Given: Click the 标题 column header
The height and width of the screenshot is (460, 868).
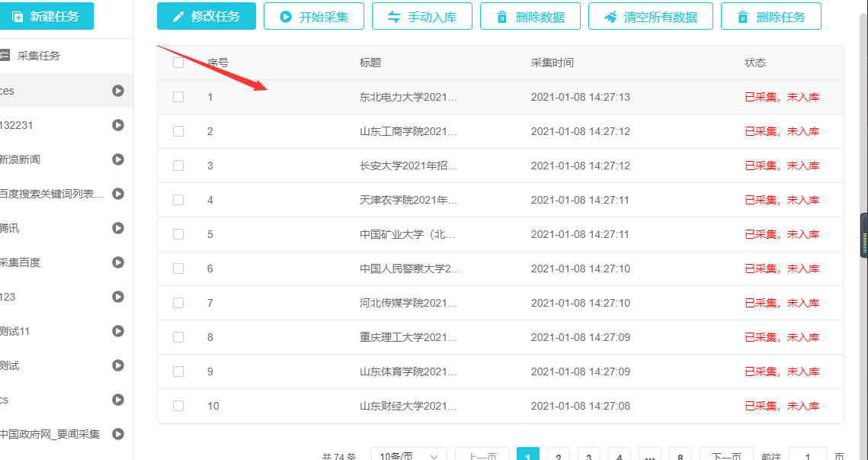Looking at the screenshot, I should 370,63.
